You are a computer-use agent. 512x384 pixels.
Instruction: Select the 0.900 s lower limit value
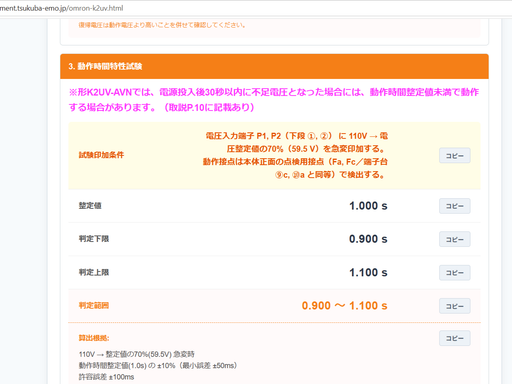pos(368,239)
